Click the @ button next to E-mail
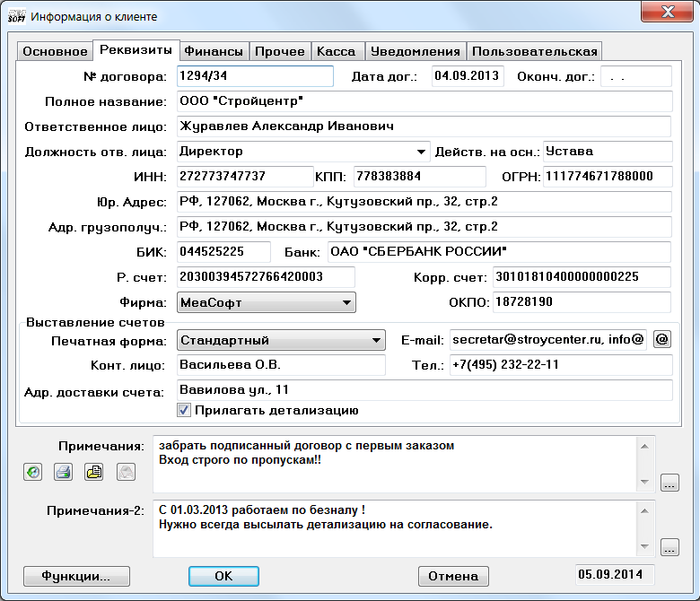700x601 pixels. (662, 340)
